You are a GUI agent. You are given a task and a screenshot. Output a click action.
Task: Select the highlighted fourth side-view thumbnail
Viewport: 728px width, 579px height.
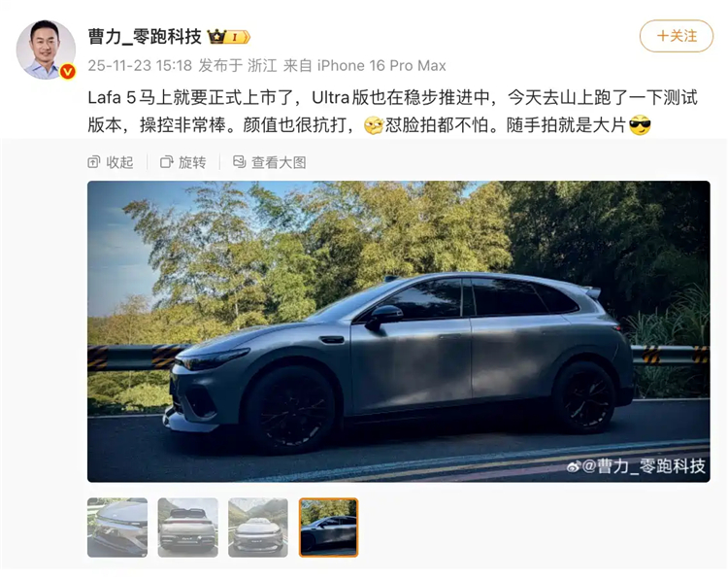point(329,528)
